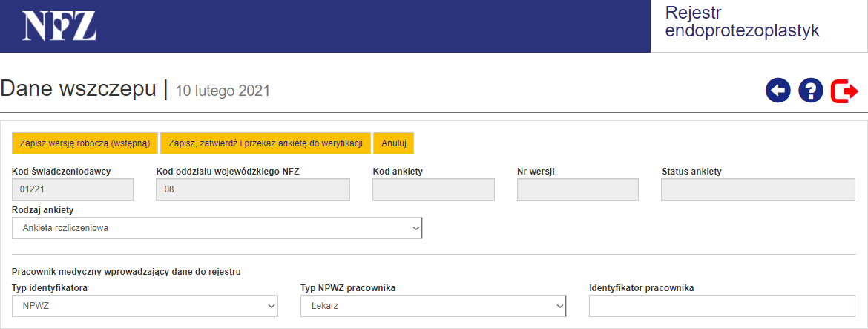The height and width of the screenshot is (329, 868).
Task: Click the 'Nr wersji' field
Action: 577,190
